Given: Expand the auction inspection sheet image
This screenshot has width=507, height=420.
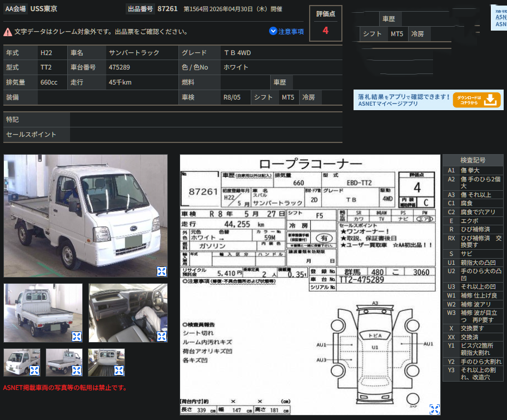Looking at the screenshot, I should point(434,409).
